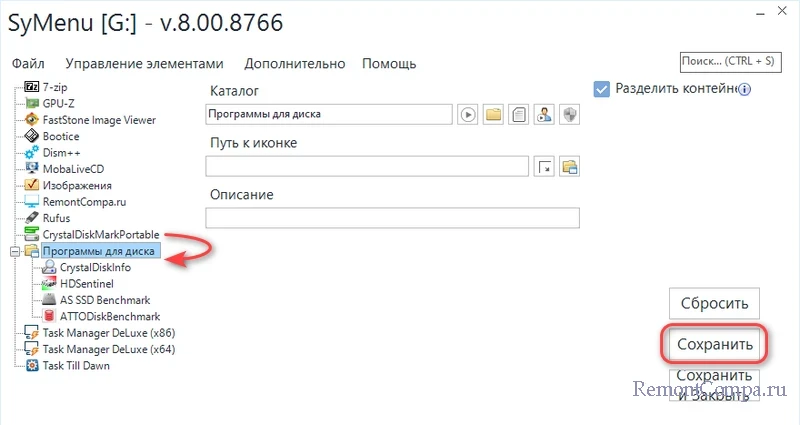Uncheck the Разделить контейнер checkbox
The image size is (800, 425).
pos(601,89)
